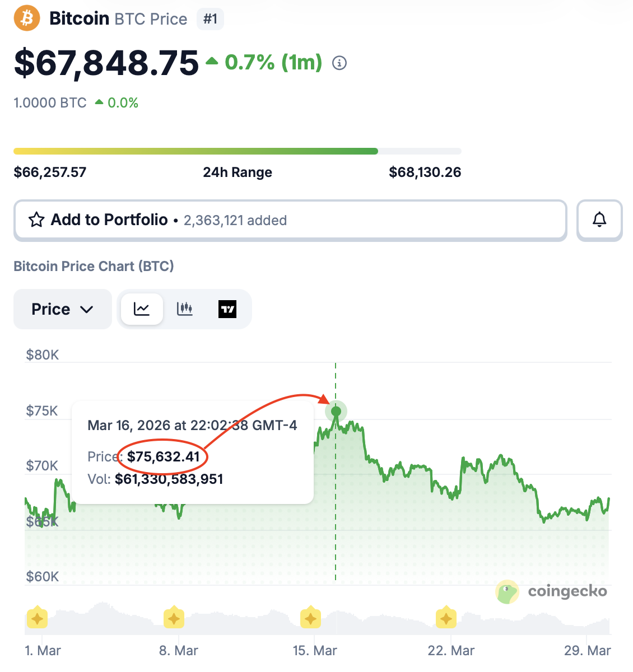Click the 1m percentage change label
The height and width of the screenshot is (672, 633).
tap(273, 63)
